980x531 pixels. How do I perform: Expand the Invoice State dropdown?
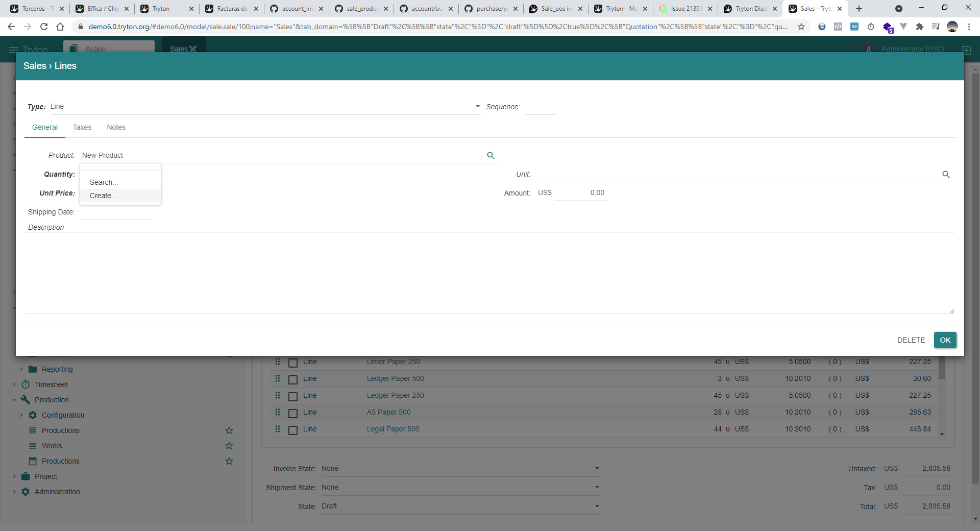tap(597, 469)
